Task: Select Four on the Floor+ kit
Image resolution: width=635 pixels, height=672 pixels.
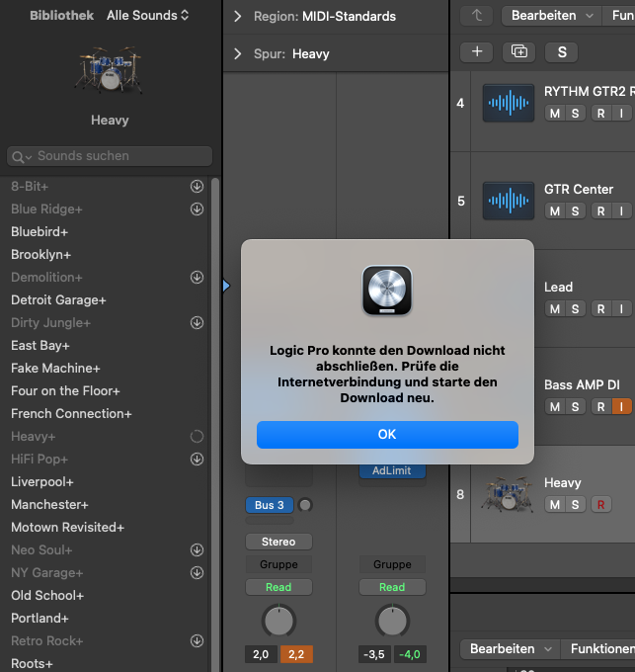Action: pyautogui.click(x=65, y=391)
